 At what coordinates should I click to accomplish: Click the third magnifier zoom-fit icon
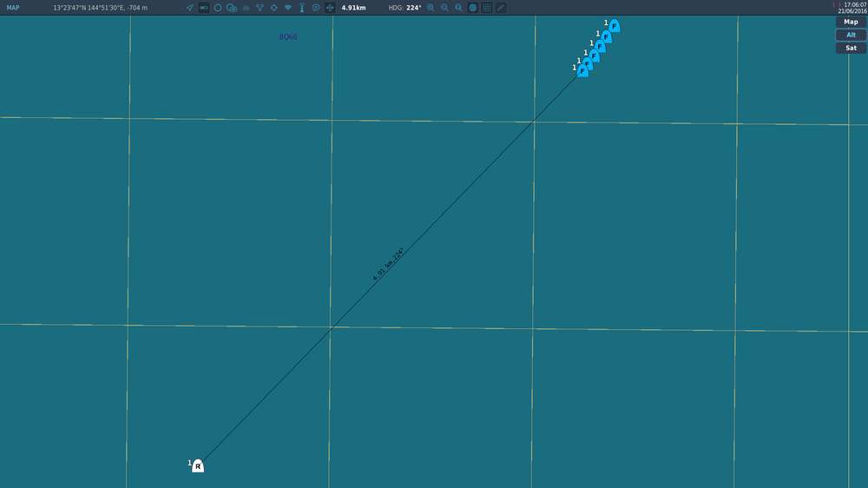[x=459, y=8]
